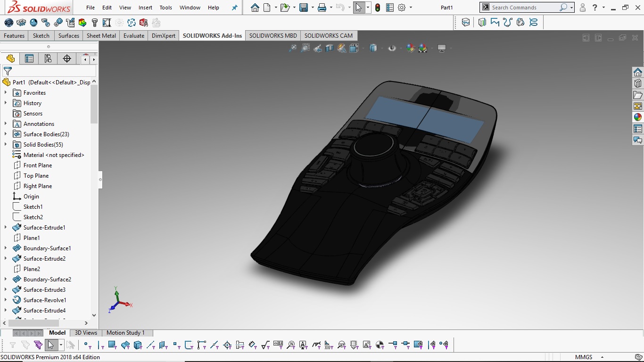Image resolution: width=644 pixels, height=362 pixels.
Task: Click the Save disk icon
Action: 304,8
